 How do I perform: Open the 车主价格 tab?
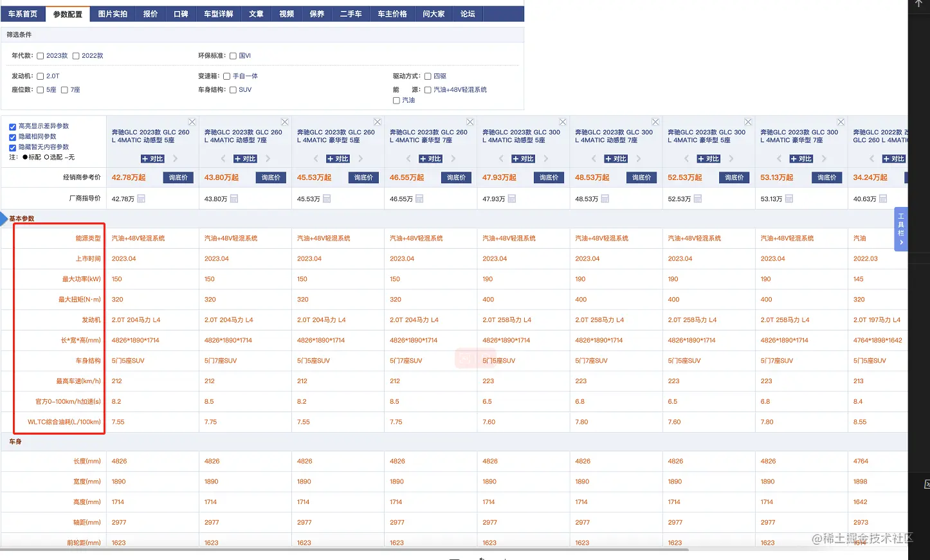coord(392,14)
